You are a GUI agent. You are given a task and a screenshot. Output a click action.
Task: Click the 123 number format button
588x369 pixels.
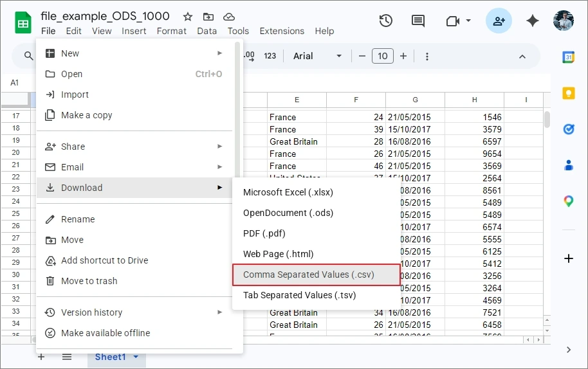coord(270,56)
